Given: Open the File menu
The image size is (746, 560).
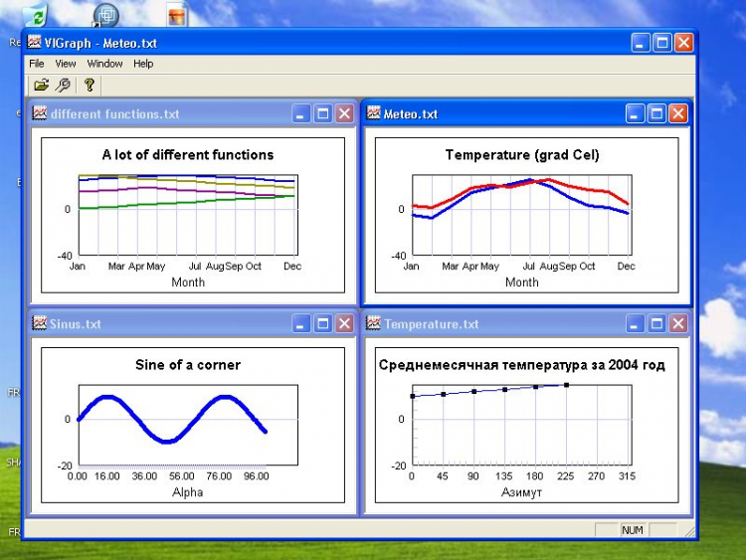Looking at the screenshot, I should coord(36,64).
